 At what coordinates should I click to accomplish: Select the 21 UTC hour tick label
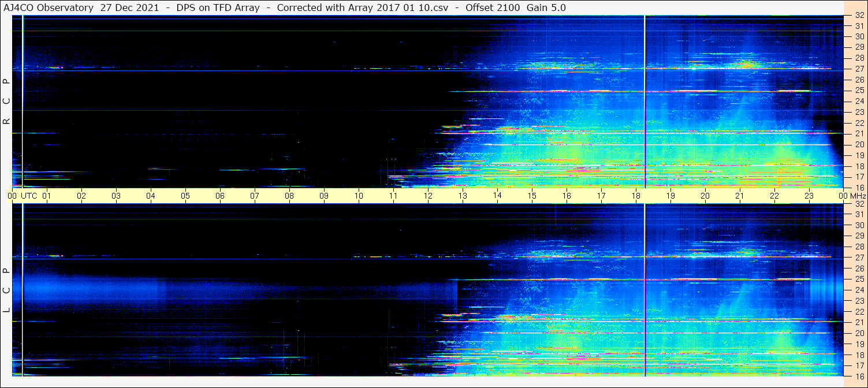[x=740, y=196]
